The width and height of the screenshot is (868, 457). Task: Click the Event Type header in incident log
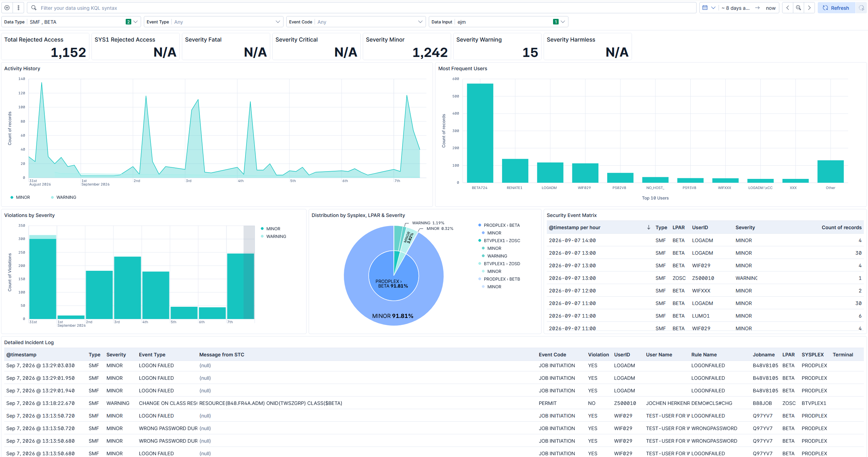click(x=152, y=355)
